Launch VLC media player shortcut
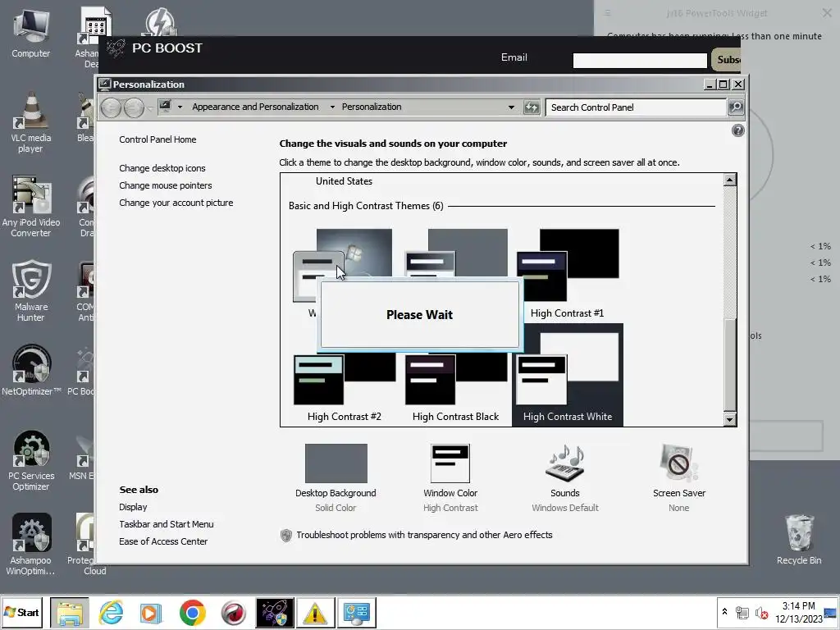The width and height of the screenshot is (840, 630). click(x=30, y=122)
